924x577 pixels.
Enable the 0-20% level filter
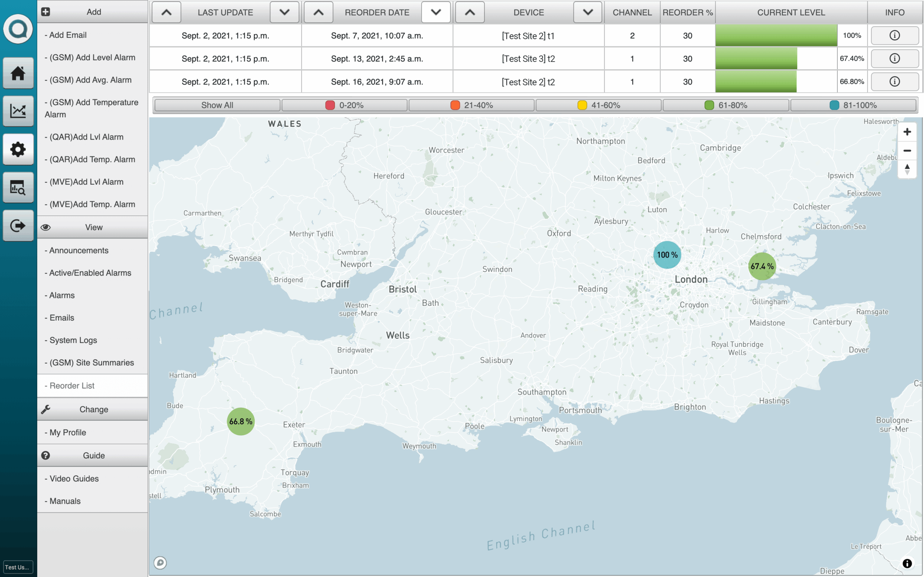tap(345, 105)
